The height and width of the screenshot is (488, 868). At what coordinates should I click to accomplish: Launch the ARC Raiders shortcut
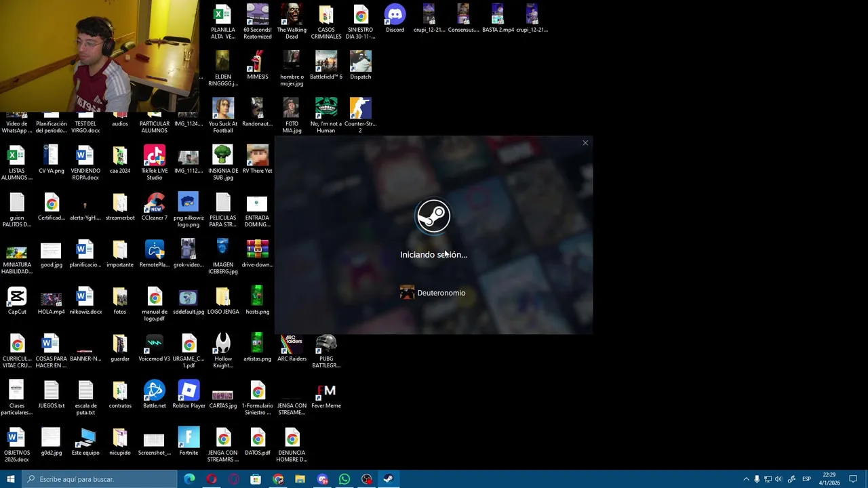click(292, 348)
